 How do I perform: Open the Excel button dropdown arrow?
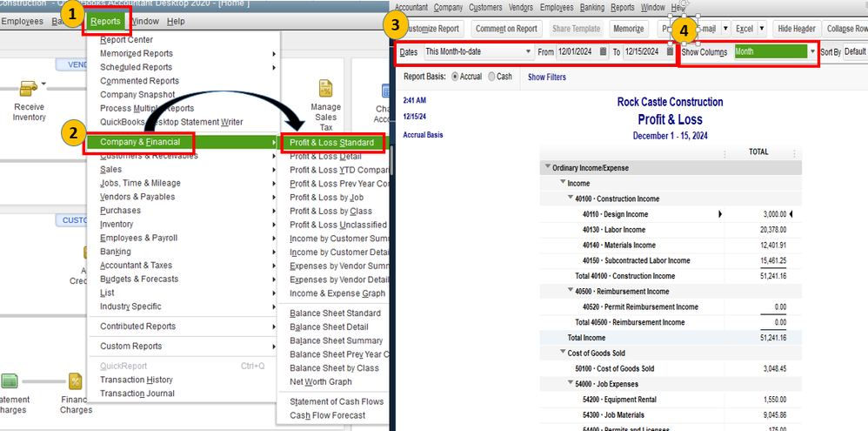[x=762, y=28]
